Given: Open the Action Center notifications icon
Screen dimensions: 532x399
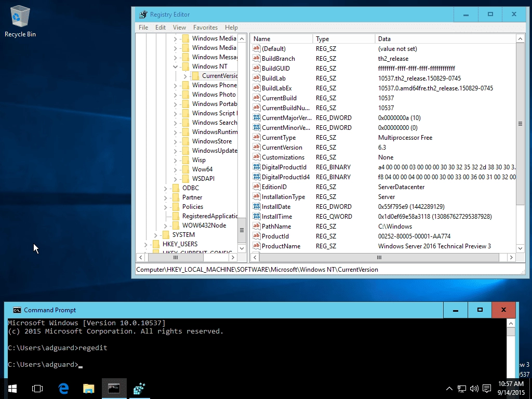Looking at the screenshot, I should click(487, 389).
